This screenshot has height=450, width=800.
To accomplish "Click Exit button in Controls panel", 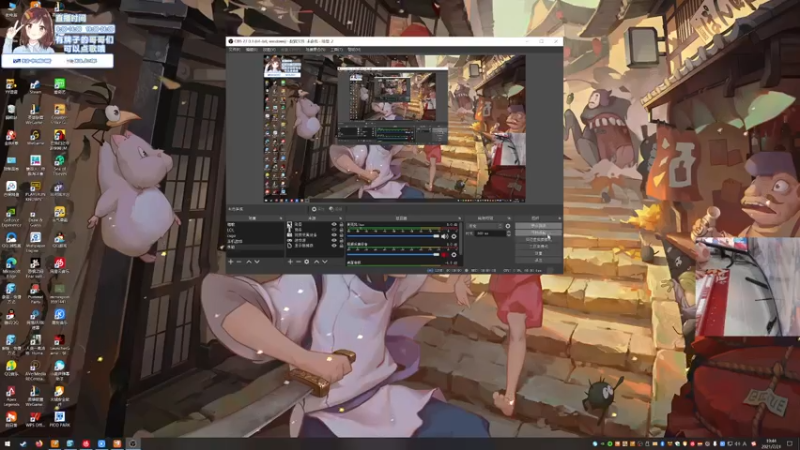I will (x=538, y=260).
